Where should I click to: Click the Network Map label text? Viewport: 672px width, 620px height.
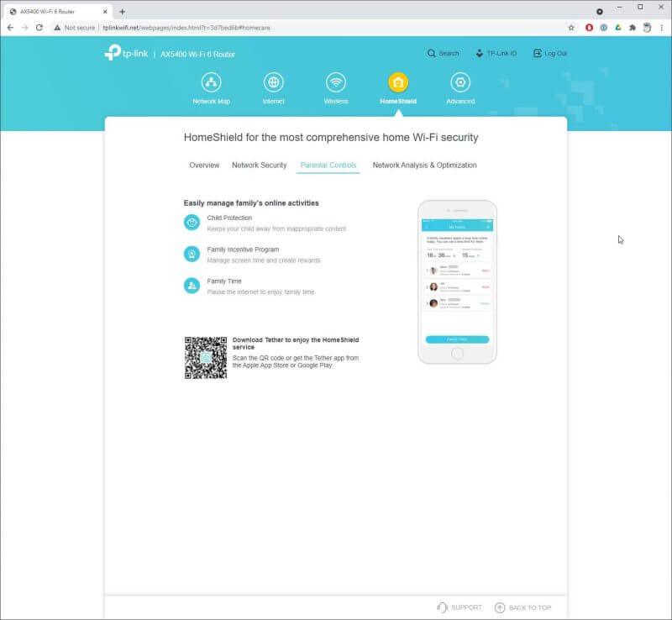pos(212,101)
